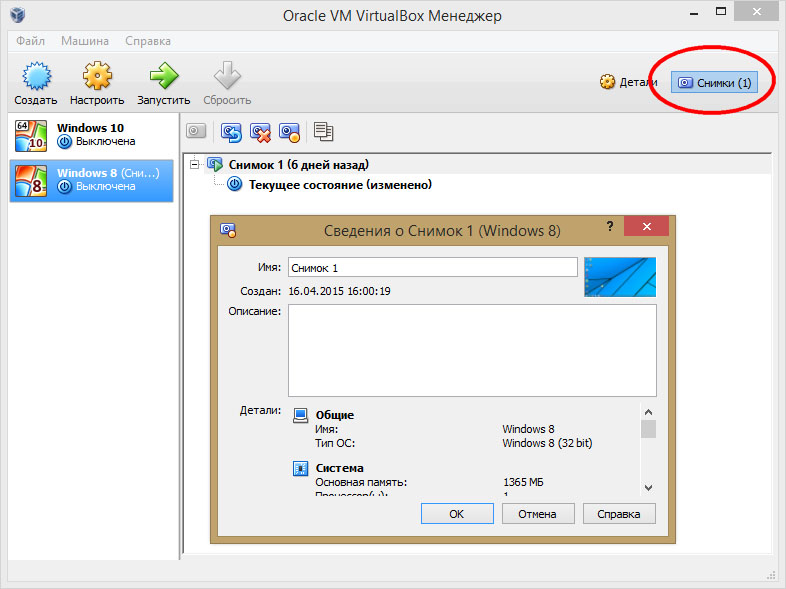The height and width of the screenshot is (589, 786).
Task: Click the creation date 16.04.2015 16:00:19
Action: [339, 291]
